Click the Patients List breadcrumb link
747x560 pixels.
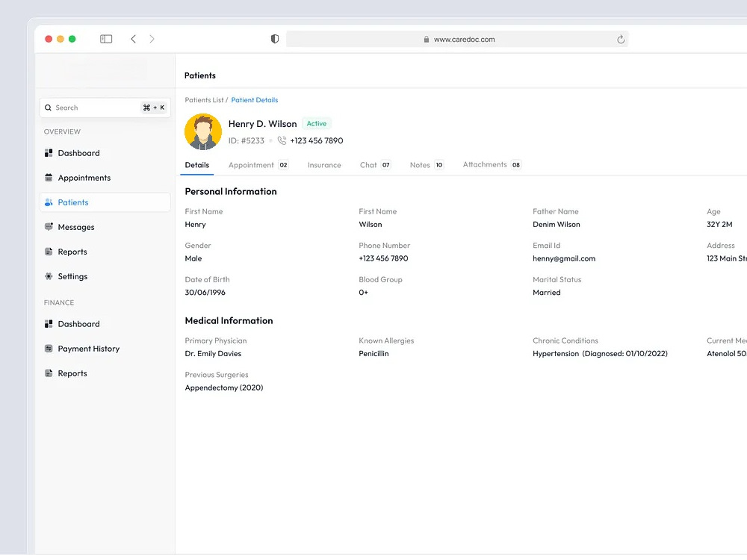tap(204, 100)
